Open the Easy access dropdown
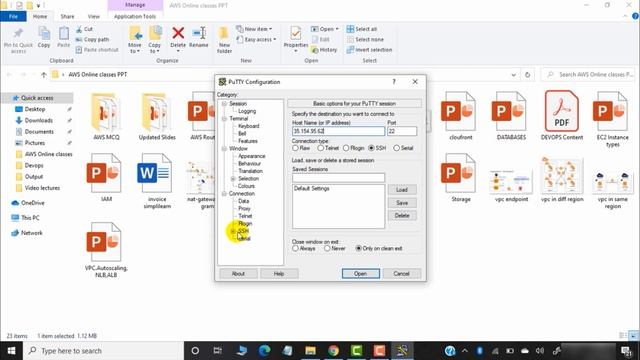 pyautogui.click(x=256, y=40)
